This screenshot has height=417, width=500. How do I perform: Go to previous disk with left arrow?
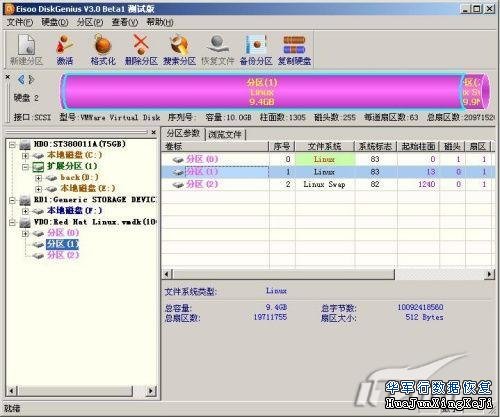21,79
